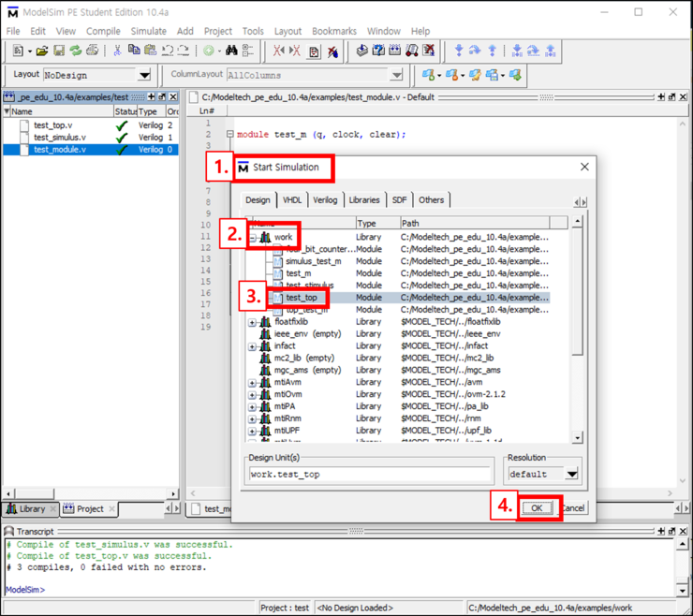Select test_simulus.v in project list
The height and width of the screenshot is (616, 693).
coord(60,138)
